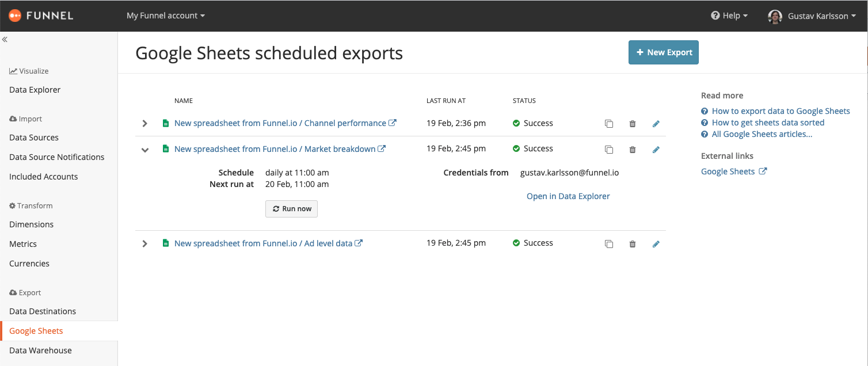Screen dimensions: 868x366
Task: Delete the Ad level data export
Action: coord(633,244)
